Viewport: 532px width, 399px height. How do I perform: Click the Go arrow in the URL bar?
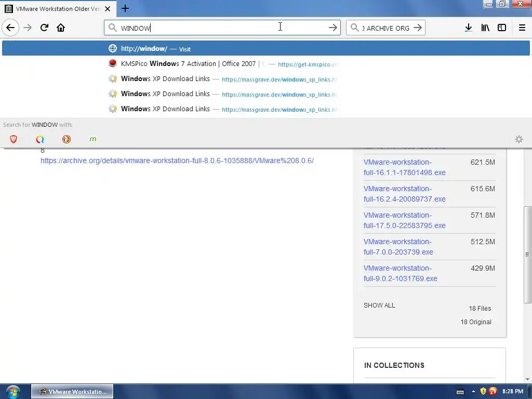pos(333,28)
